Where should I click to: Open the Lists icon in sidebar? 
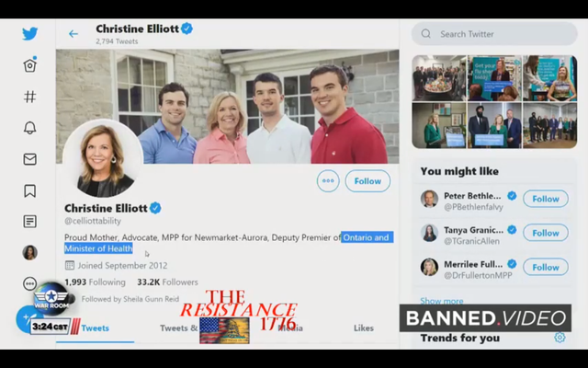coord(29,222)
